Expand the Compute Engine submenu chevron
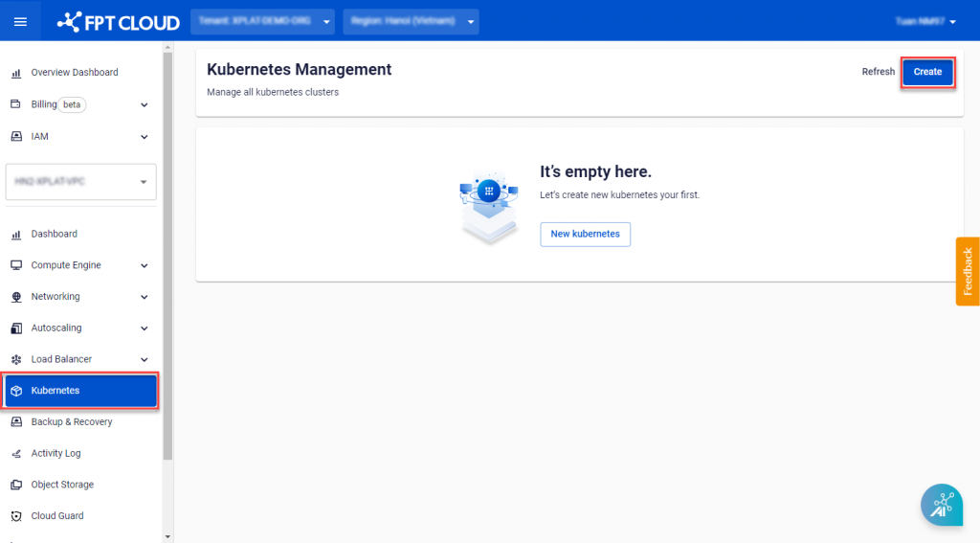Image resolution: width=980 pixels, height=543 pixels. pos(145,266)
